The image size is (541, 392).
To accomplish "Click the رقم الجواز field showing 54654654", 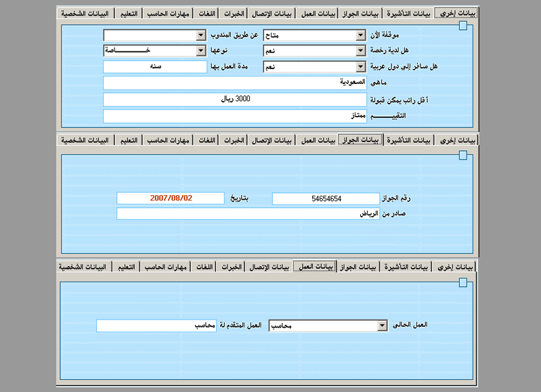I will point(326,198).
